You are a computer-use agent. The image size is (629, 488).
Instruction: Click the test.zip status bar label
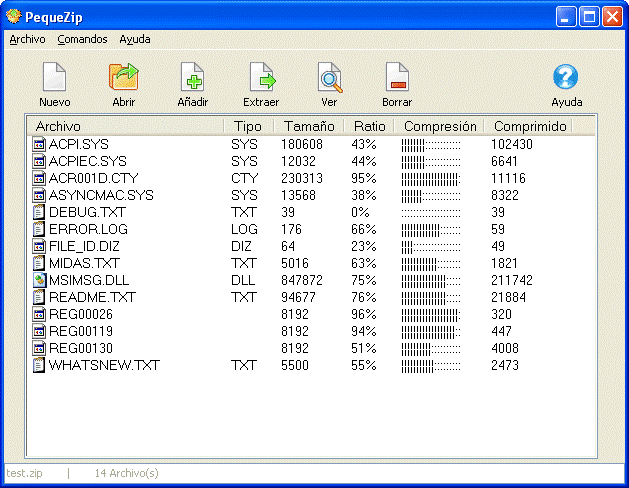tap(24, 473)
